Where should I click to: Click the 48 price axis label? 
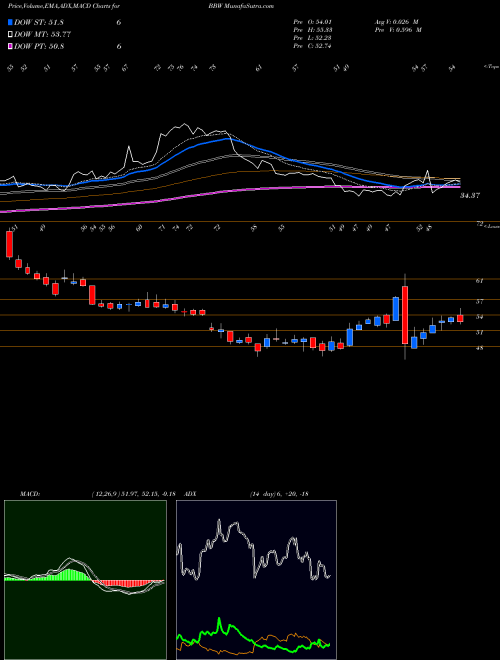click(x=479, y=348)
